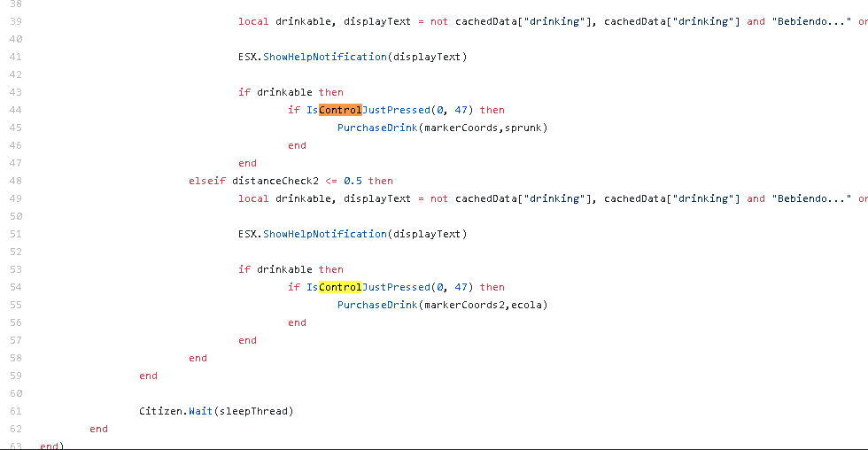Click "local" keyword on line 39
Image resolution: width=868 pixels, height=450 pixels.
[253, 21]
